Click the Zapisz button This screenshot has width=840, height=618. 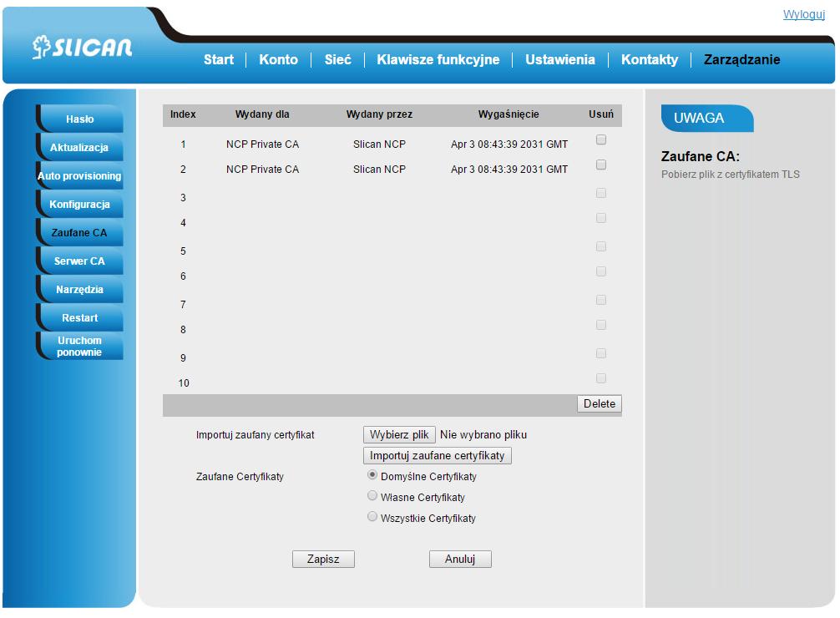point(323,559)
